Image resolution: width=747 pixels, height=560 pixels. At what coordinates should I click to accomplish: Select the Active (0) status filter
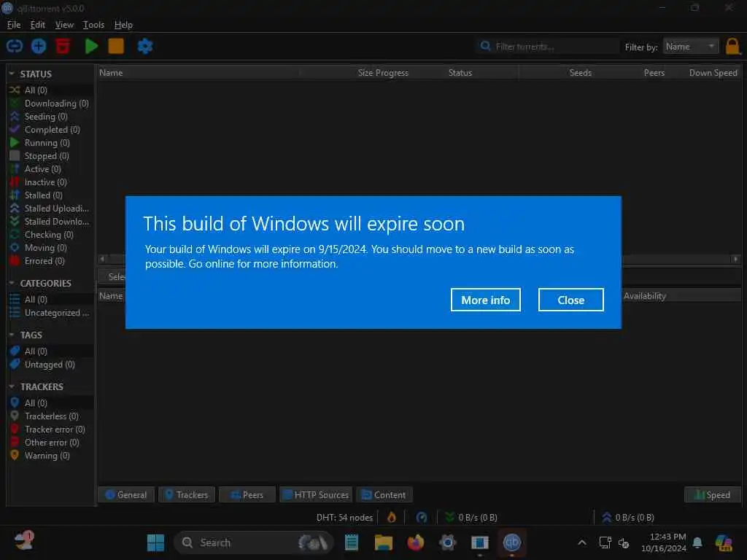(50, 169)
